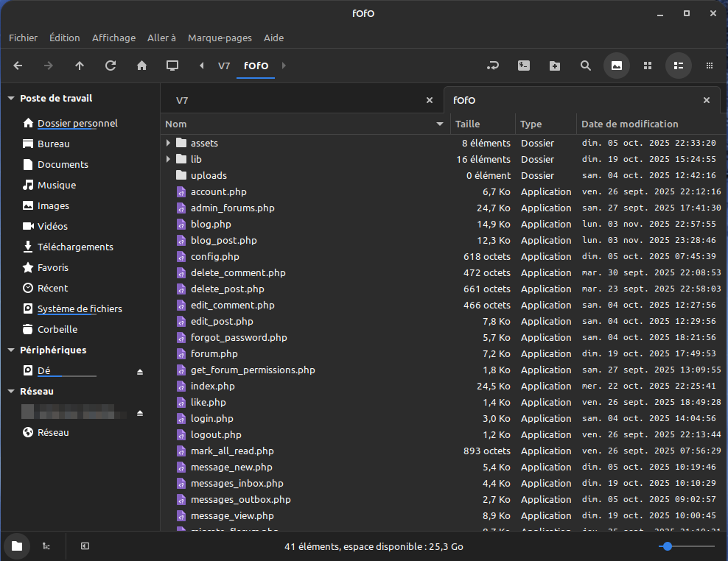The width and height of the screenshot is (728, 561).
Task: Refresh the current folder view
Action: tap(111, 66)
